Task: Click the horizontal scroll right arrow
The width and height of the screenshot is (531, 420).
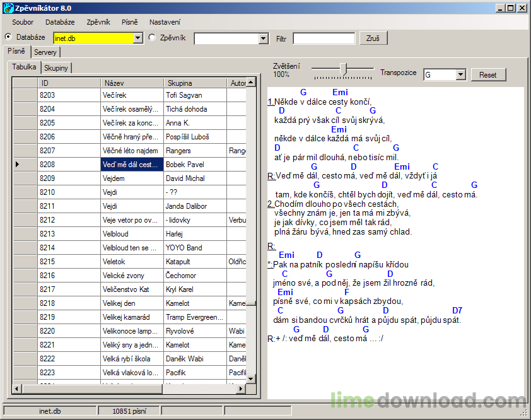Action: click(x=241, y=388)
